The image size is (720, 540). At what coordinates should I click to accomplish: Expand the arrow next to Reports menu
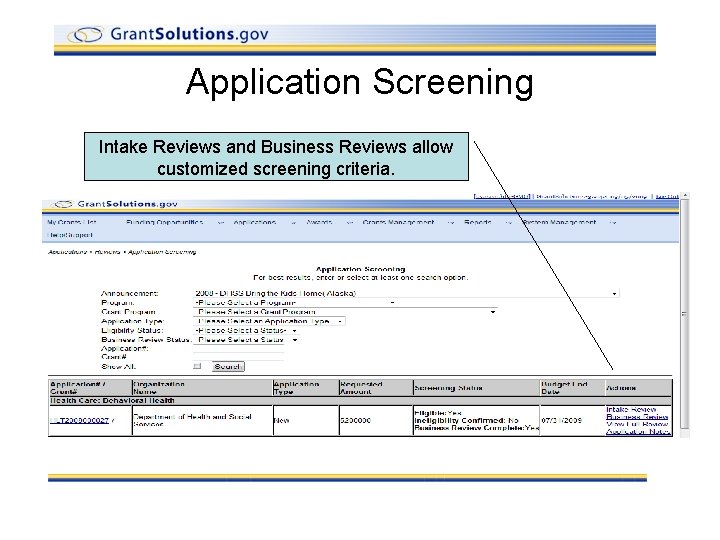(x=509, y=223)
